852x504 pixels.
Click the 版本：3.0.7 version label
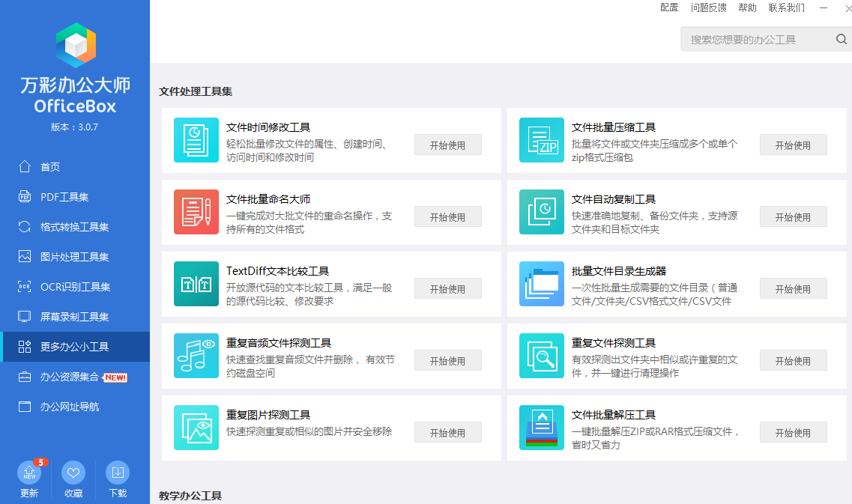[74, 127]
